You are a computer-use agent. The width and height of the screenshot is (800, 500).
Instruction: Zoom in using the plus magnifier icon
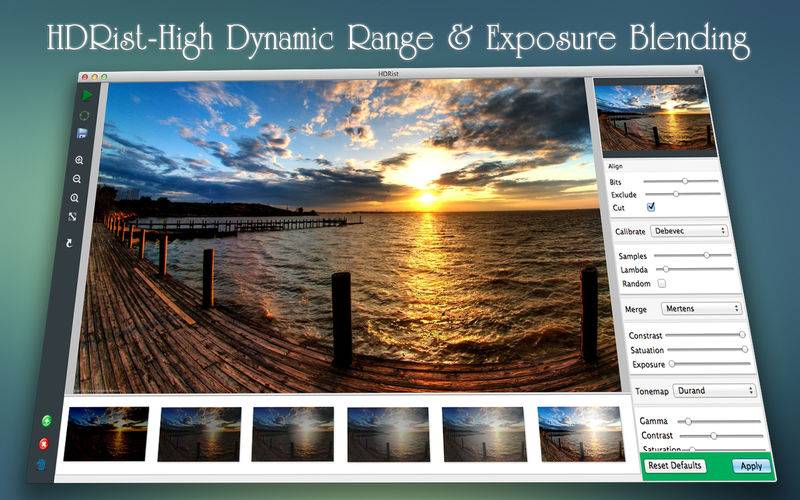[x=79, y=160]
